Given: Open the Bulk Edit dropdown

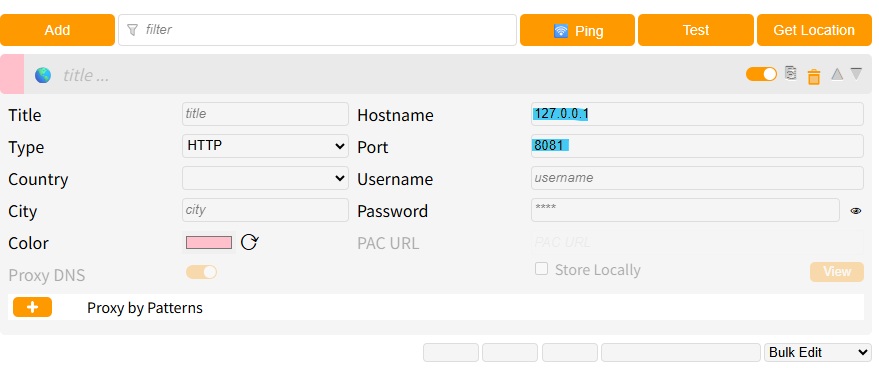Looking at the screenshot, I should click(x=818, y=352).
